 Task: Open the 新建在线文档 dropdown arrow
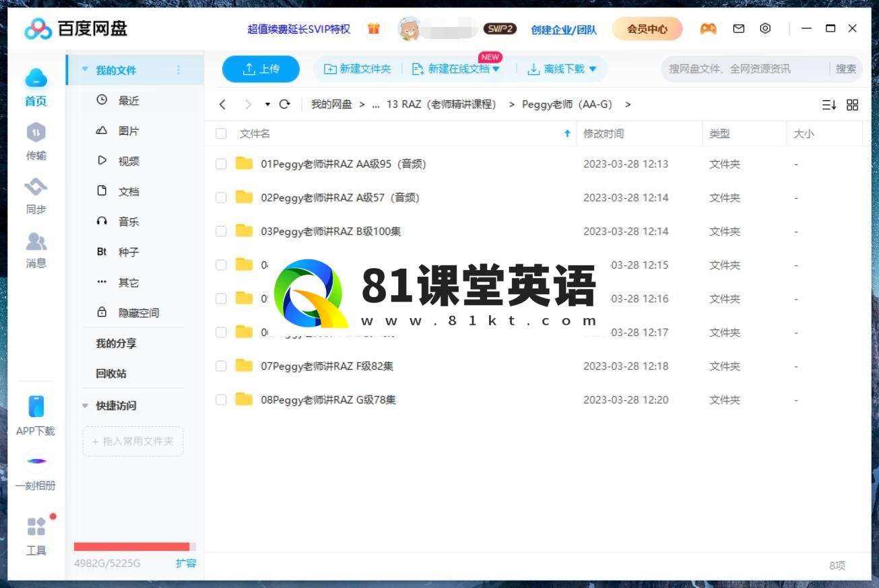(496, 69)
